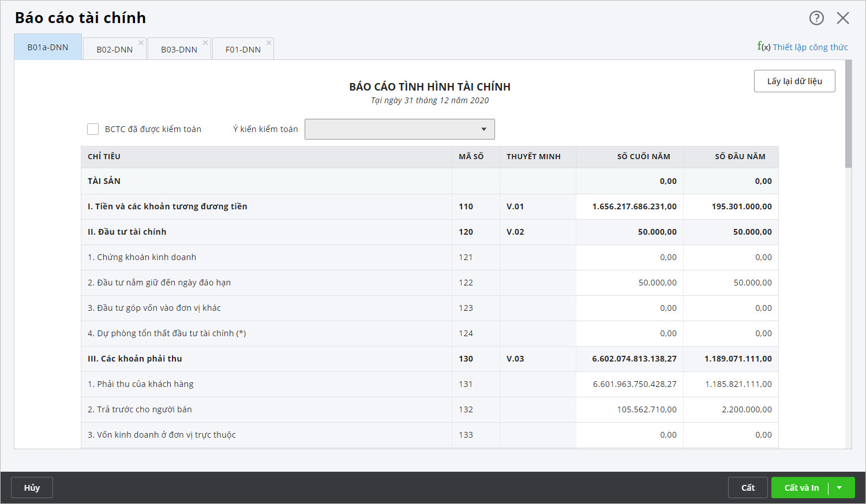Open the help question mark icon
Screen dimensions: 866x504
(816, 18)
